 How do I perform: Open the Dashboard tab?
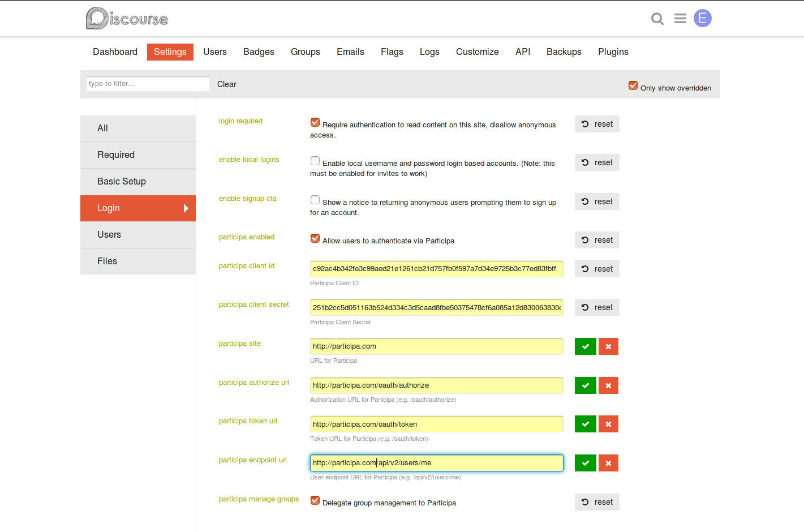pyautogui.click(x=115, y=52)
